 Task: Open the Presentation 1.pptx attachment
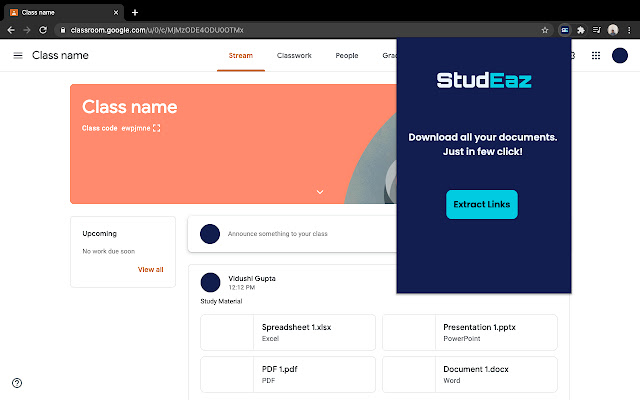coord(470,332)
